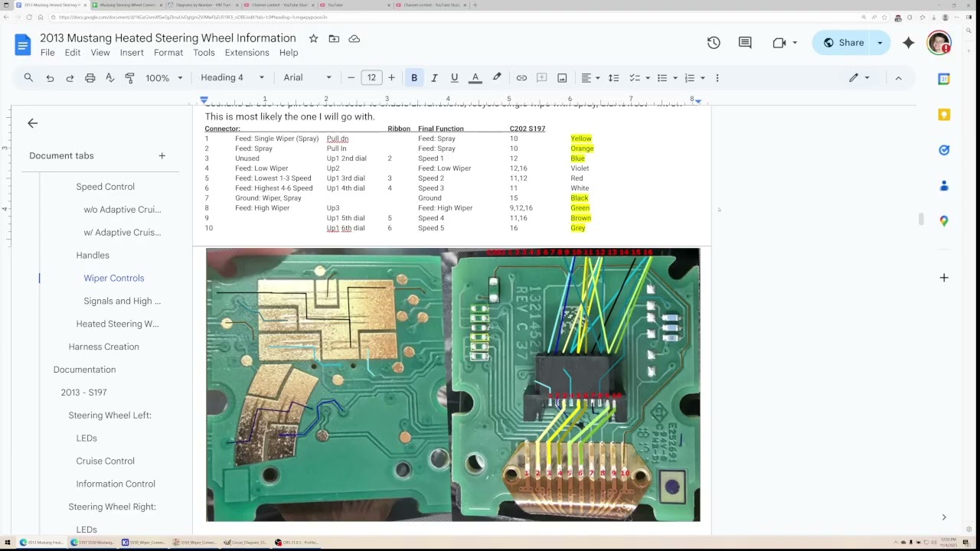Open the Arial font dropdown
980x551 pixels.
pos(307,77)
